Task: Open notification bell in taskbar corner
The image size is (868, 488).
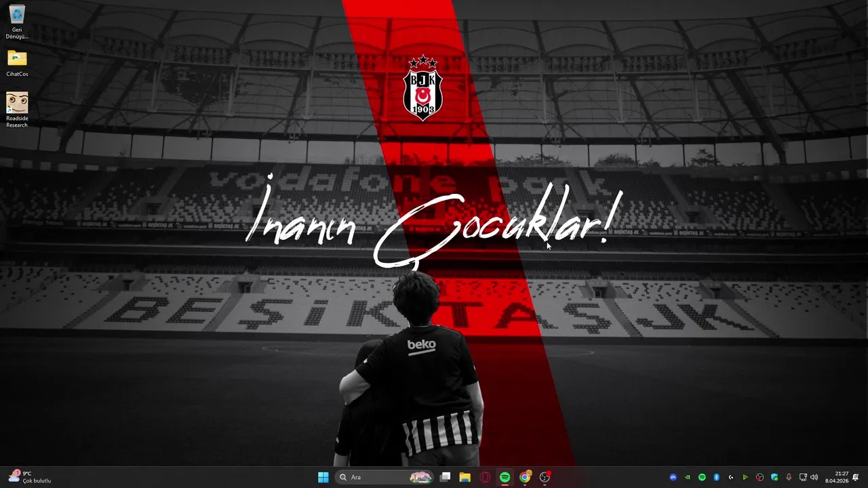Action: coord(856,477)
